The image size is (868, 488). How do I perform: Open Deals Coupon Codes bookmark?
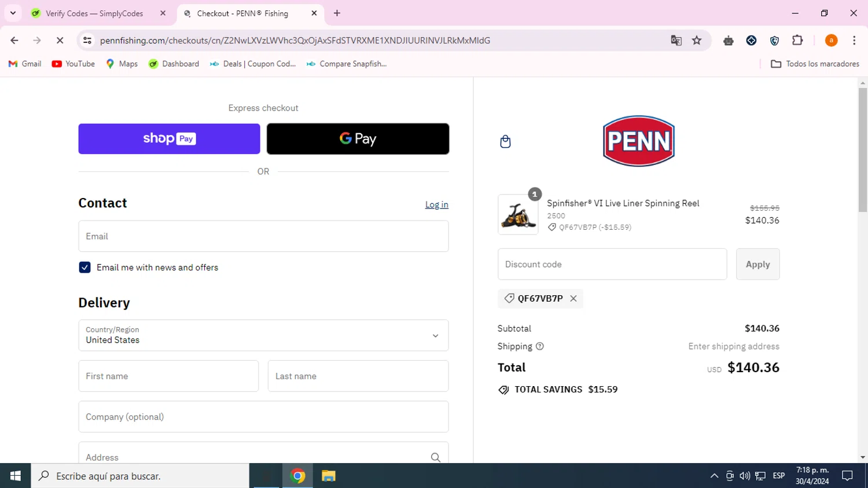point(253,64)
